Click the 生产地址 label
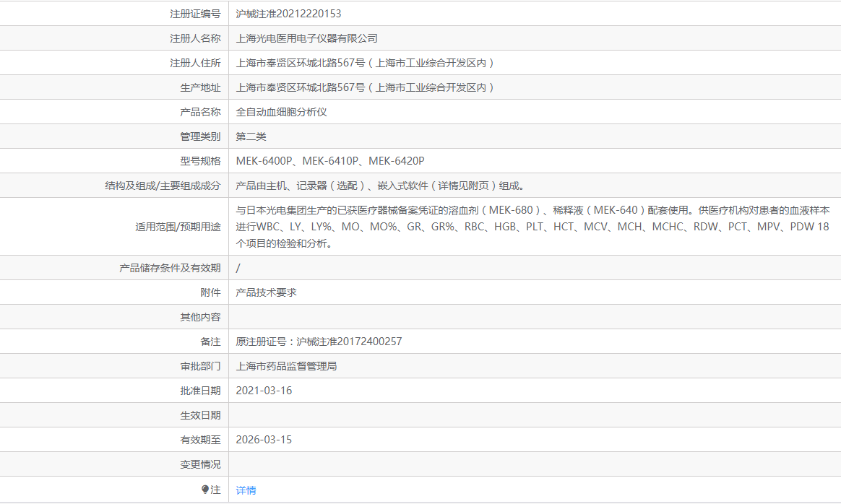Viewport: 841px width, 504px height. tap(201, 88)
